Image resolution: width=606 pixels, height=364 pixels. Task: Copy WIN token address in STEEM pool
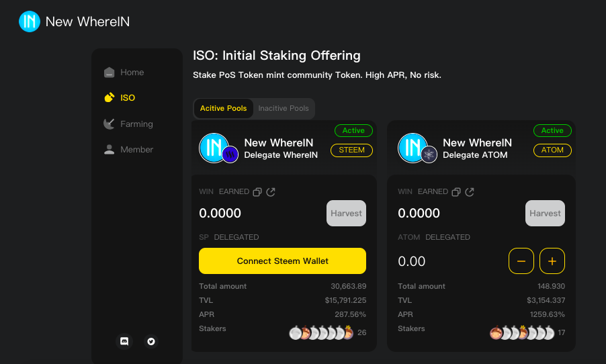[257, 192]
